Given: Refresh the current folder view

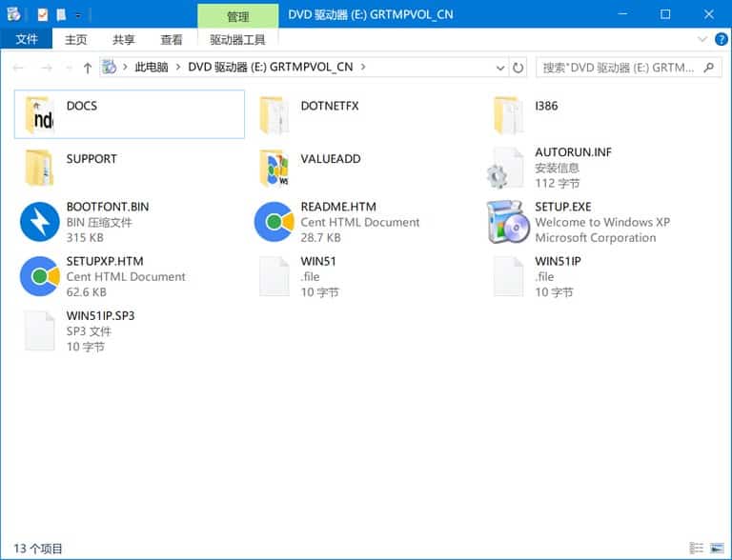Looking at the screenshot, I should tap(518, 68).
